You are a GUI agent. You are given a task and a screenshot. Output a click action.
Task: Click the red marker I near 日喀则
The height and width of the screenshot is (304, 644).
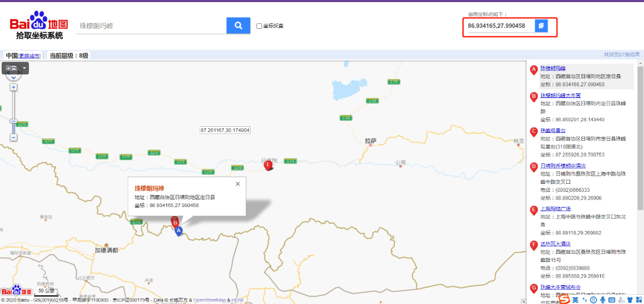[268, 165]
